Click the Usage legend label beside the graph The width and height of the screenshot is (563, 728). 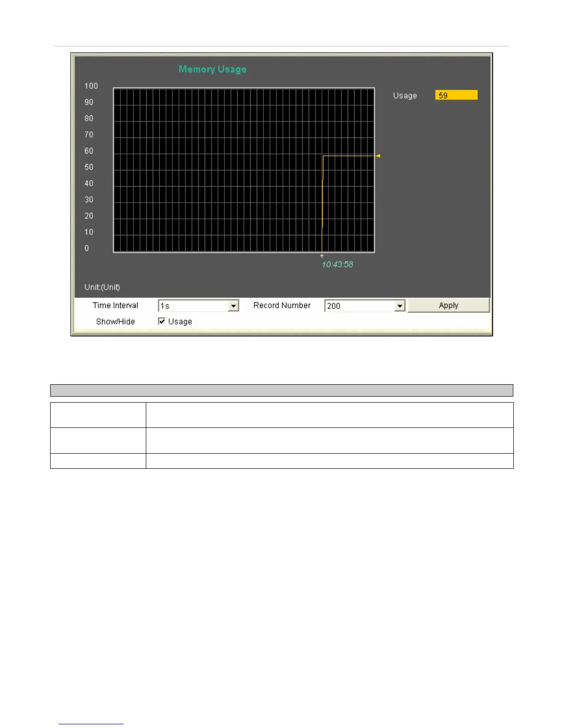pos(405,96)
